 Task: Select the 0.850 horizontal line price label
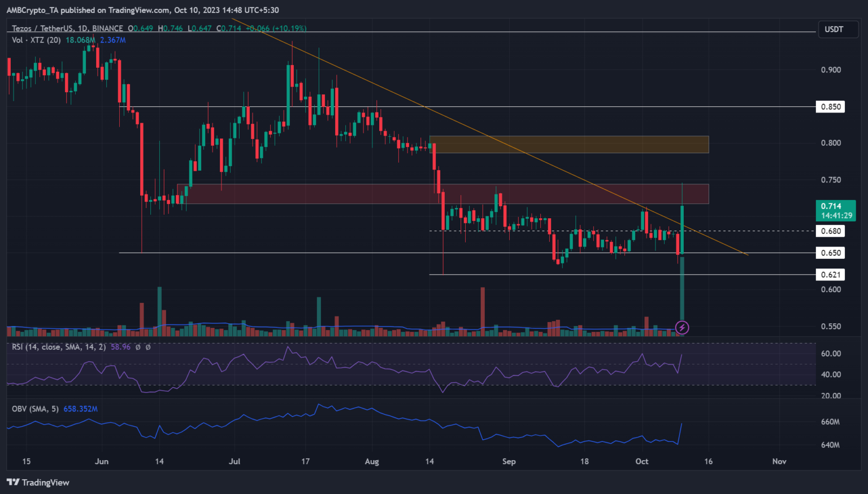830,107
